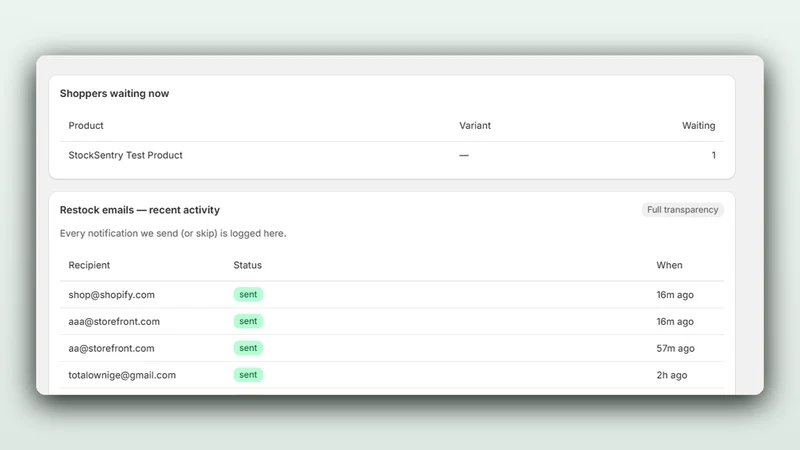Click the 'Full transparency' badge
This screenshot has width=800, height=450.
(x=682, y=210)
